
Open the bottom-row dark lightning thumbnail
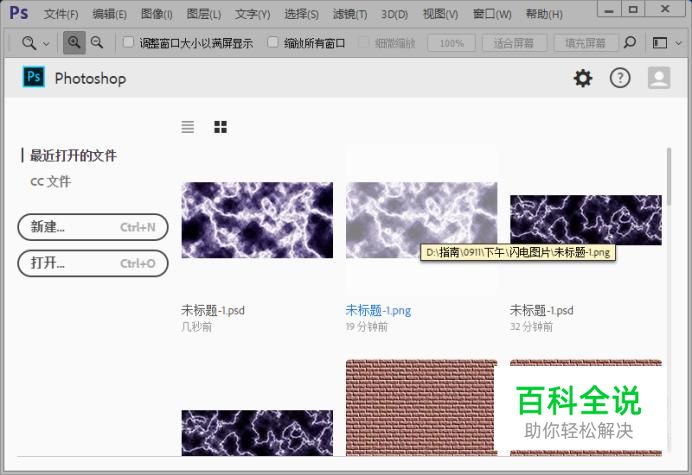tap(257, 433)
